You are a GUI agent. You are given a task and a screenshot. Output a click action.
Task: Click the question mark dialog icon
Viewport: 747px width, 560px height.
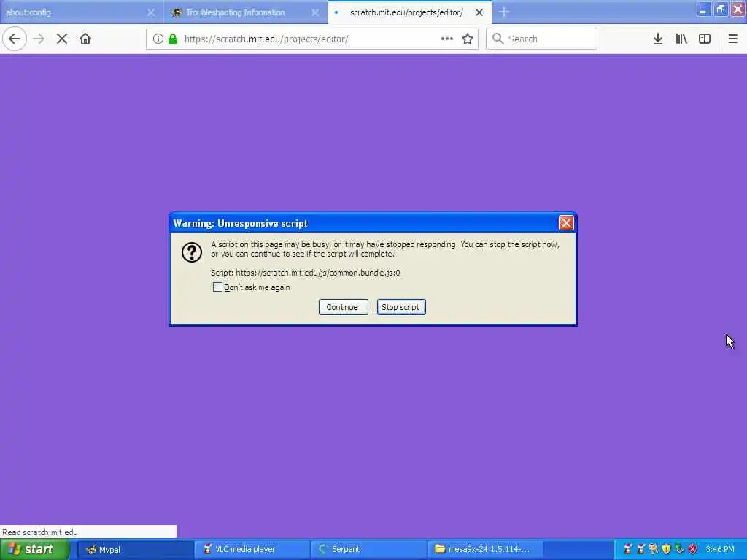tap(192, 252)
